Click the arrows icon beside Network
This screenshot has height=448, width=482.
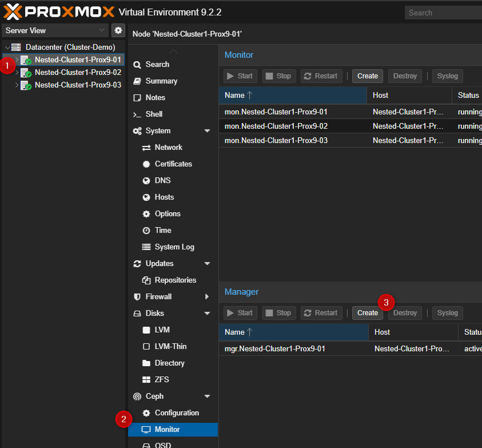coord(146,148)
